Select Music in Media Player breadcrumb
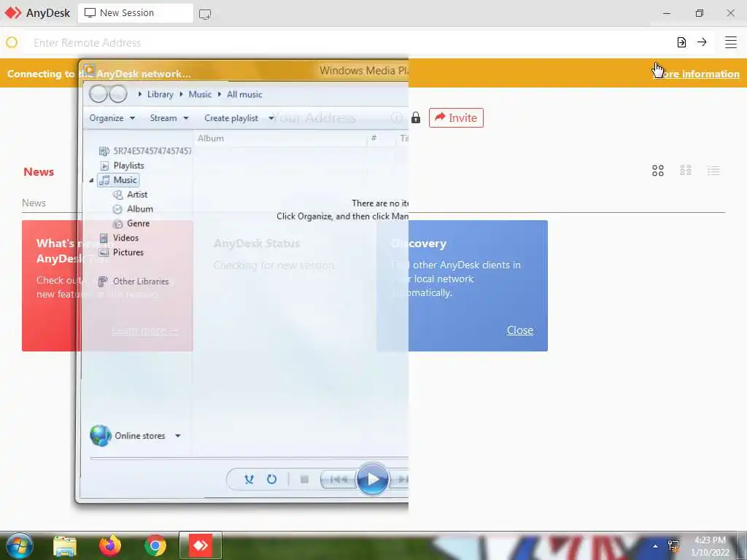 [x=200, y=94]
